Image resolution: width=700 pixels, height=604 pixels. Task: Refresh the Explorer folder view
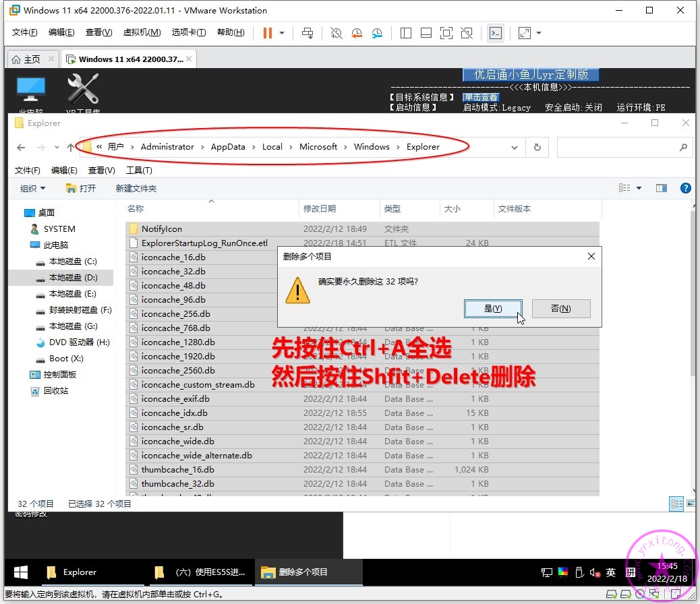point(537,148)
